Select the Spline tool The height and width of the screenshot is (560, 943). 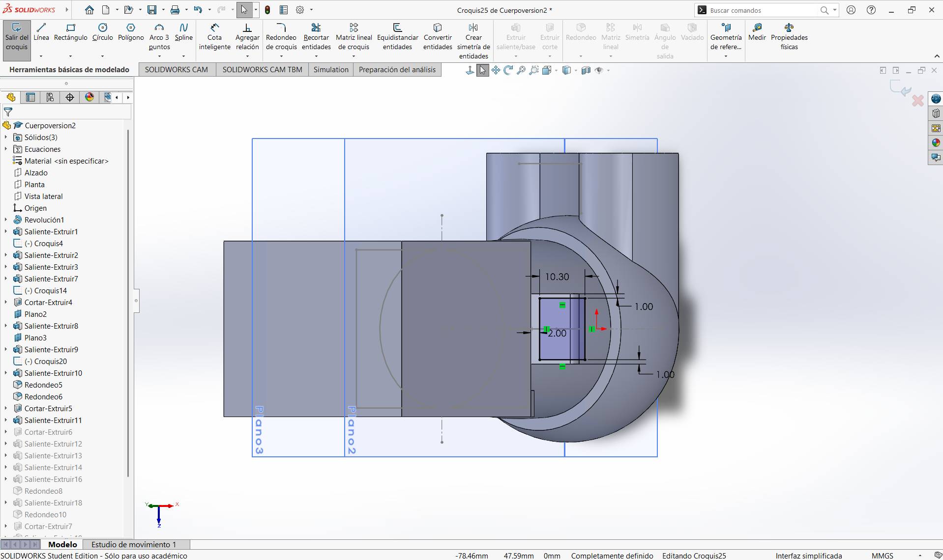[184, 32]
